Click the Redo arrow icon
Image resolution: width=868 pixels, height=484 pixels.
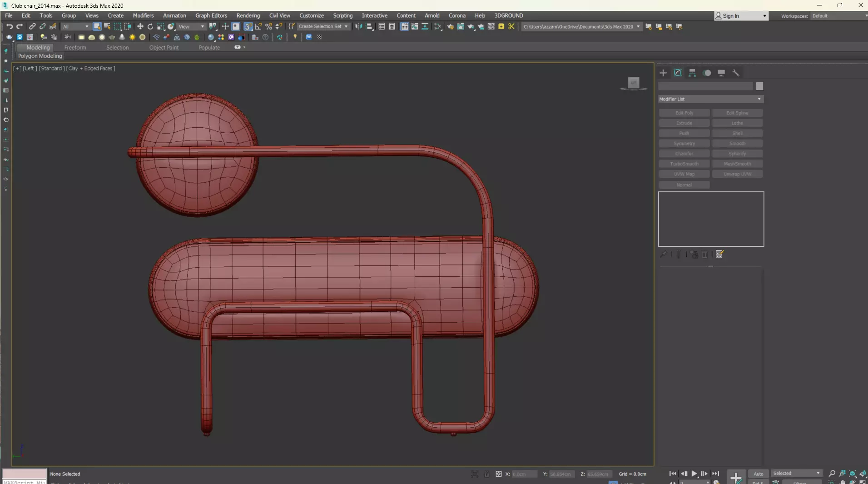click(x=20, y=26)
